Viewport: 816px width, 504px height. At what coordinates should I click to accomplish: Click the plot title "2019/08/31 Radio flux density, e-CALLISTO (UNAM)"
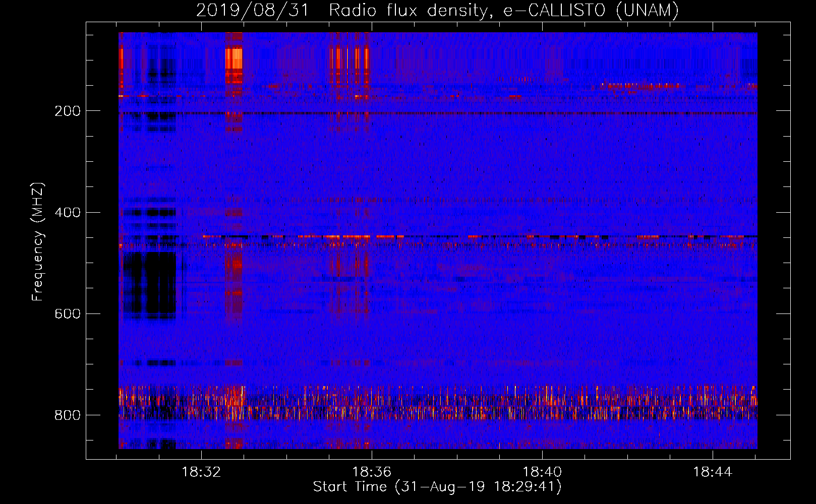437,10
